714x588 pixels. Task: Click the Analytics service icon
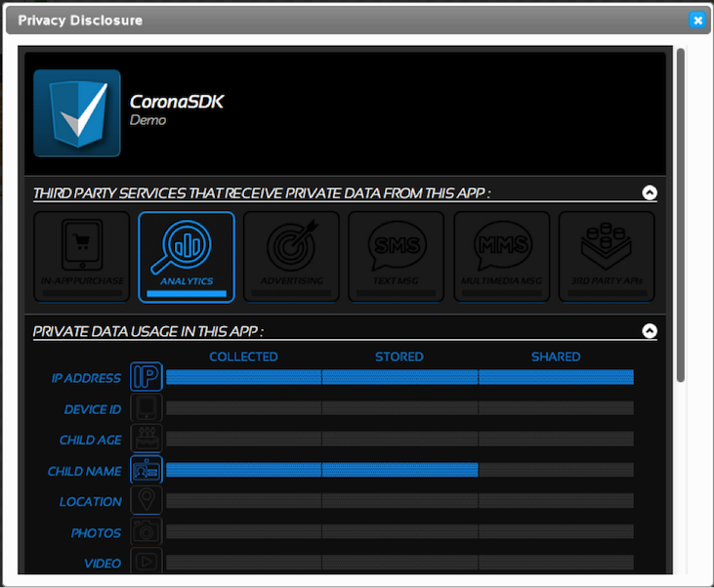(187, 257)
